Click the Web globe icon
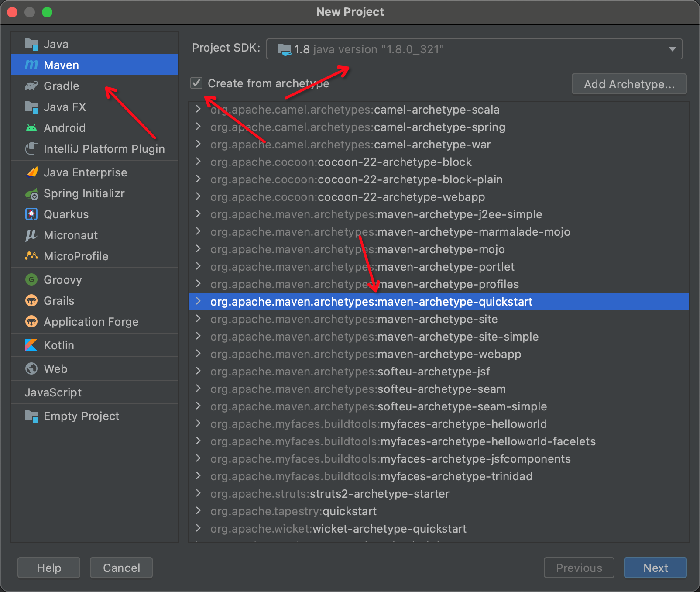This screenshot has height=592, width=700. click(31, 369)
